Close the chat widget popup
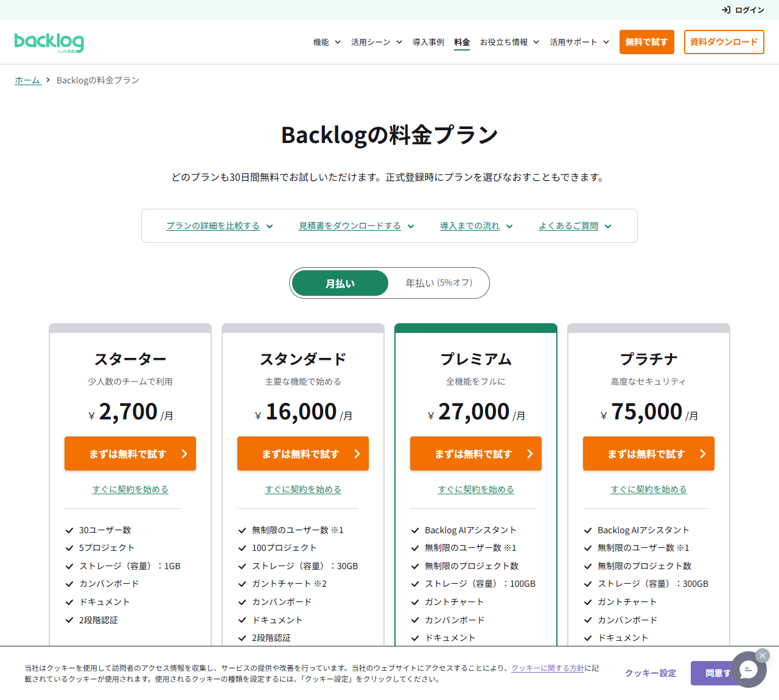The height and width of the screenshot is (700, 779). pyautogui.click(x=763, y=656)
